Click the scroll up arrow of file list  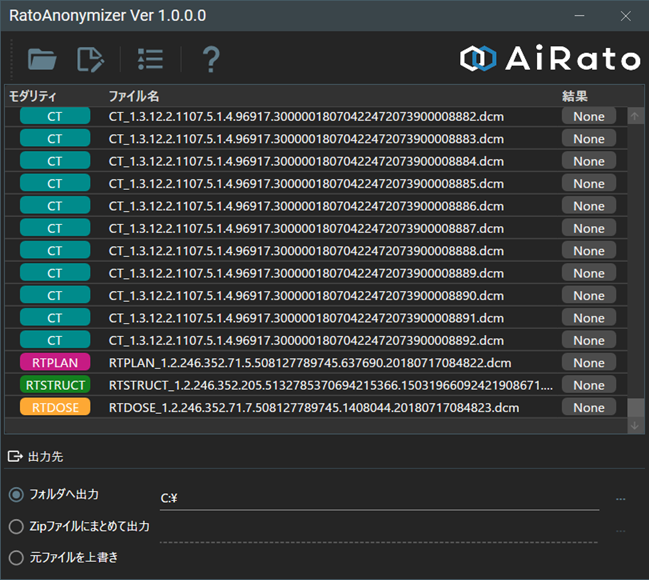click(635, 116)
